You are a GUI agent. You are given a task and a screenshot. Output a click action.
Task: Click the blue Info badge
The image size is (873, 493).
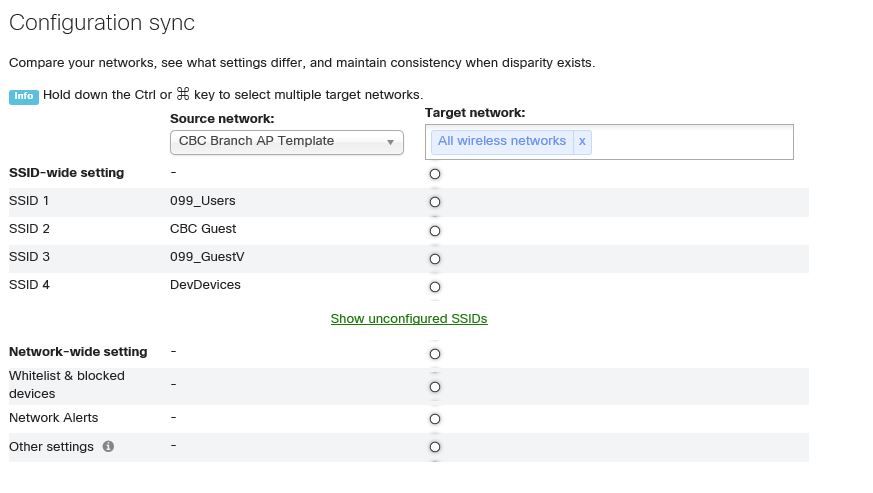[23, 96]
